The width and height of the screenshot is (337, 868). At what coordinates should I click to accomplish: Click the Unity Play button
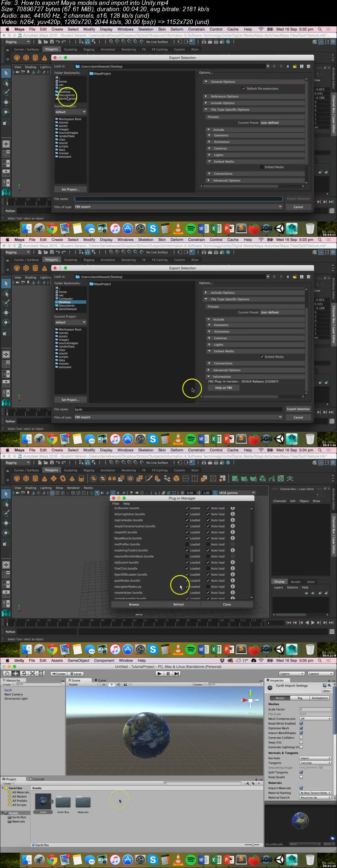(159, 674)
